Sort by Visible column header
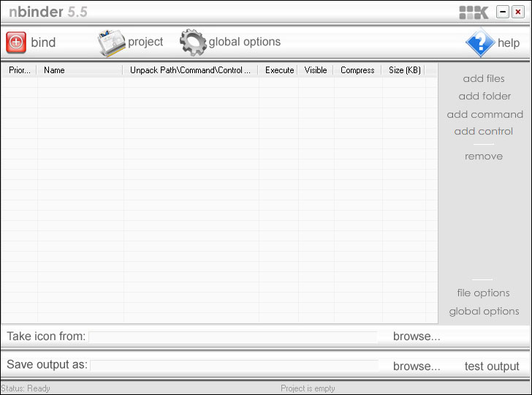This screenshot has width=532, height=395. tap(316, 70)
